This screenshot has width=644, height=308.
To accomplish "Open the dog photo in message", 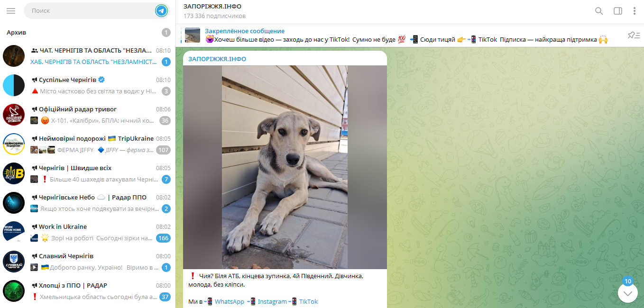I will [x=285, y=167].
